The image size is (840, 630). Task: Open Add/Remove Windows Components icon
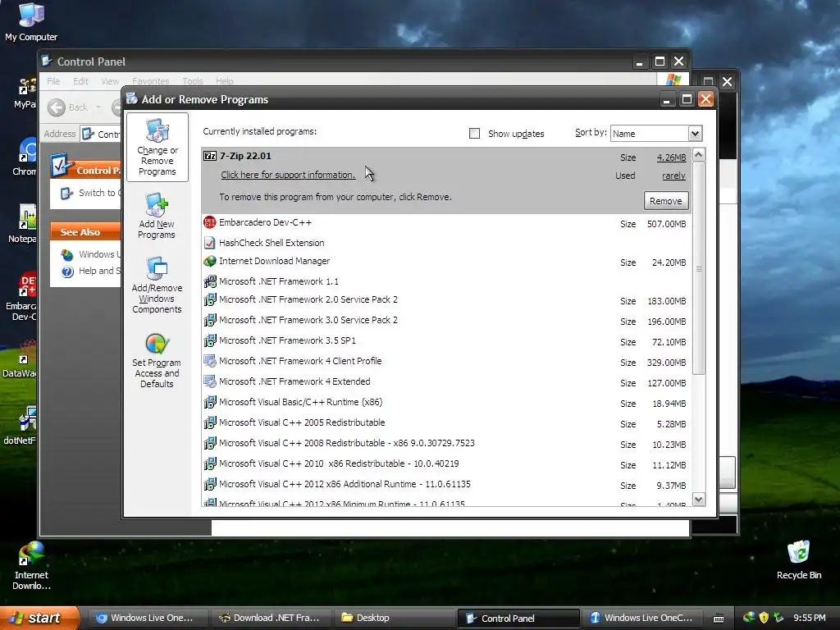coord(157,285)
